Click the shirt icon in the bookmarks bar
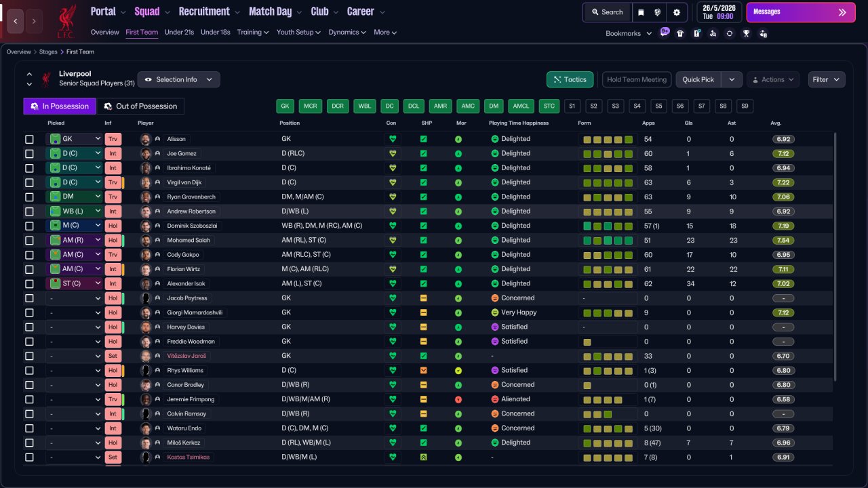 pyautogui.click(x=680, y=33)
